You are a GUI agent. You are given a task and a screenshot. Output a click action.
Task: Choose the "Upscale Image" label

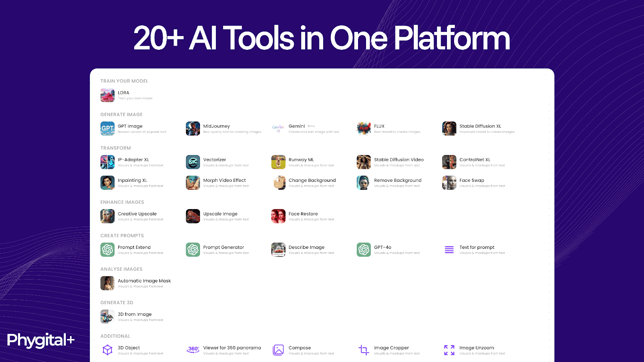[220, 214]
